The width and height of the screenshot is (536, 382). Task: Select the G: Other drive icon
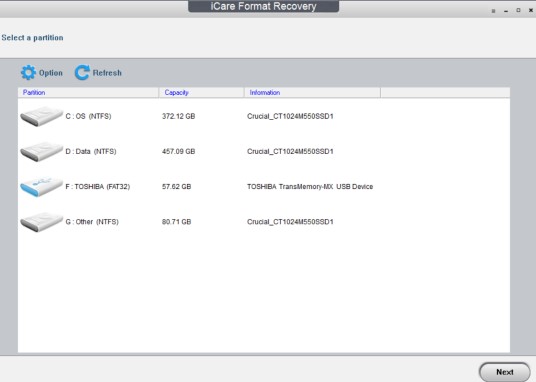point(41,222)
